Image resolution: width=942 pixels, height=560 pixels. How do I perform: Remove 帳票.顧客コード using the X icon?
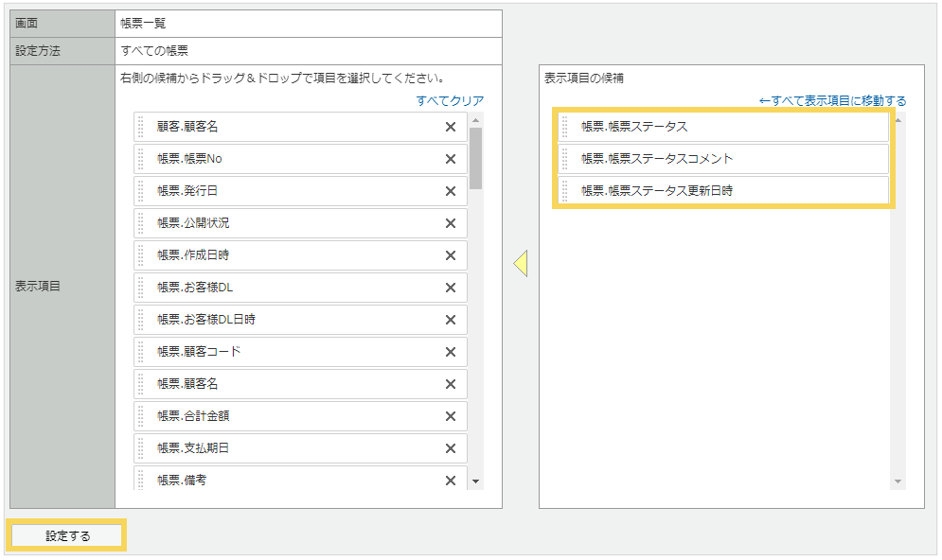[451, 352]
